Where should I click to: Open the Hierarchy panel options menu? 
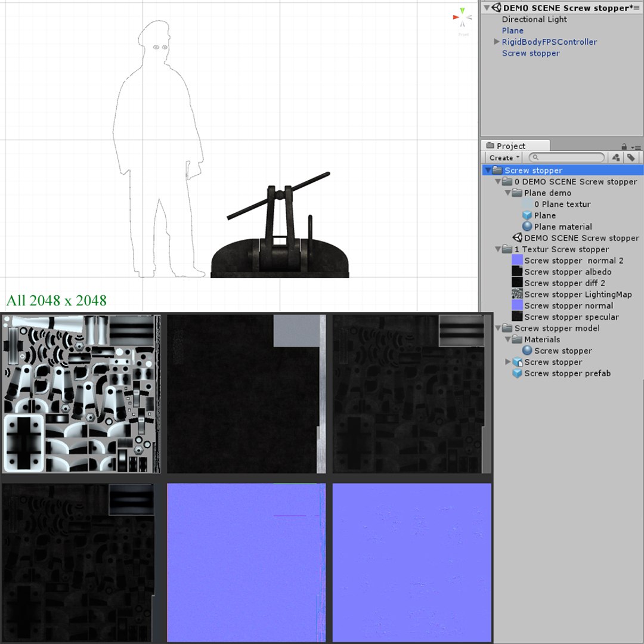pyautogui.click(x=637, y=8)
